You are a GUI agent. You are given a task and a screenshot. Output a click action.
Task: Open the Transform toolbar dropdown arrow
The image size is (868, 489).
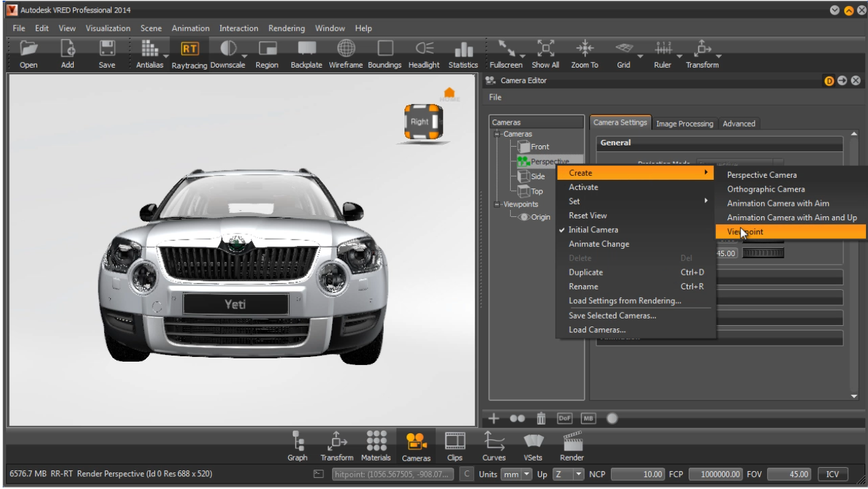(x=719, y=56)
